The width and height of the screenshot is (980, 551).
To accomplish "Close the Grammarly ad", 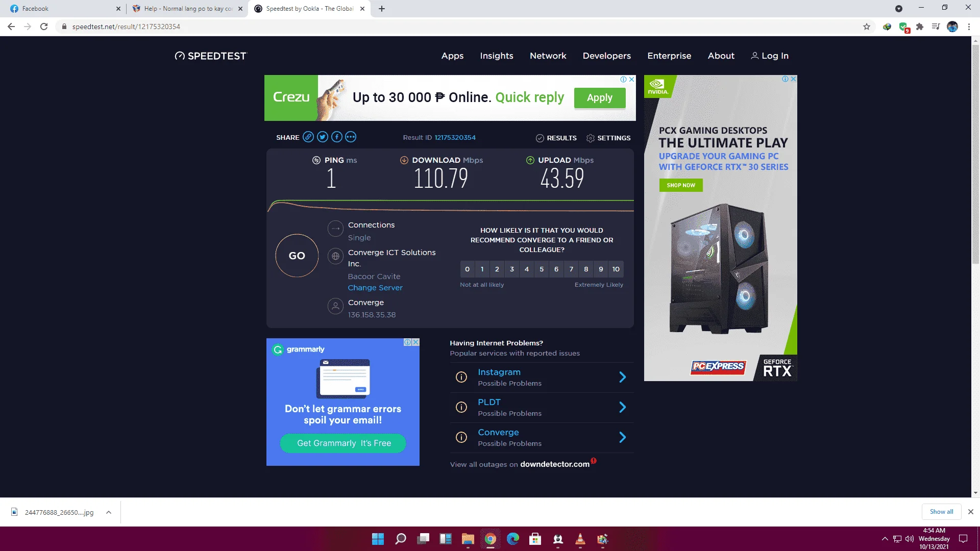I will point(415,342).
